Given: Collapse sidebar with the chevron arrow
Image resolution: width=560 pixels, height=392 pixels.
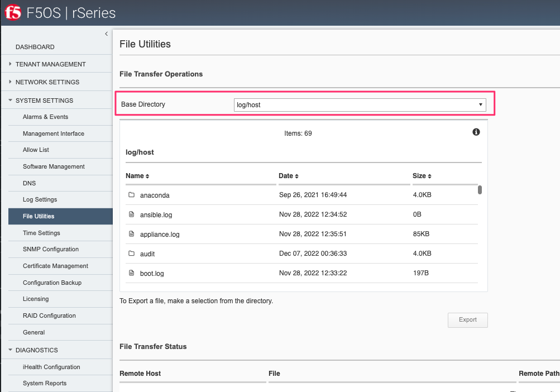Looking at the screenshot, I should pyautogui.click(x=107, y=34).
